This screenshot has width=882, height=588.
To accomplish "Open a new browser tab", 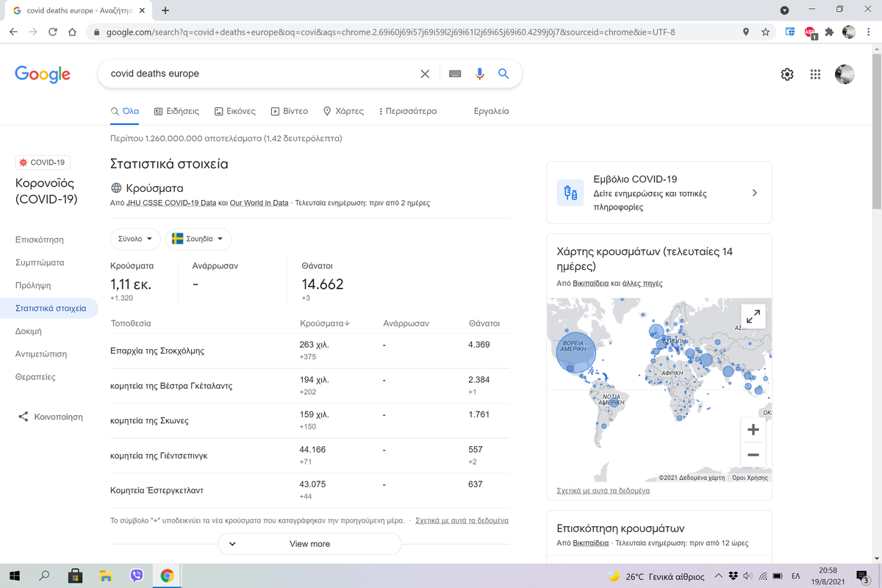I will tap(165, 10).
